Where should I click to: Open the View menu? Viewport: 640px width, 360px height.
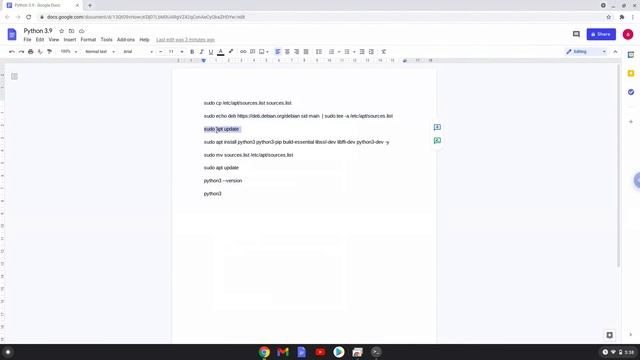[53, 40]
